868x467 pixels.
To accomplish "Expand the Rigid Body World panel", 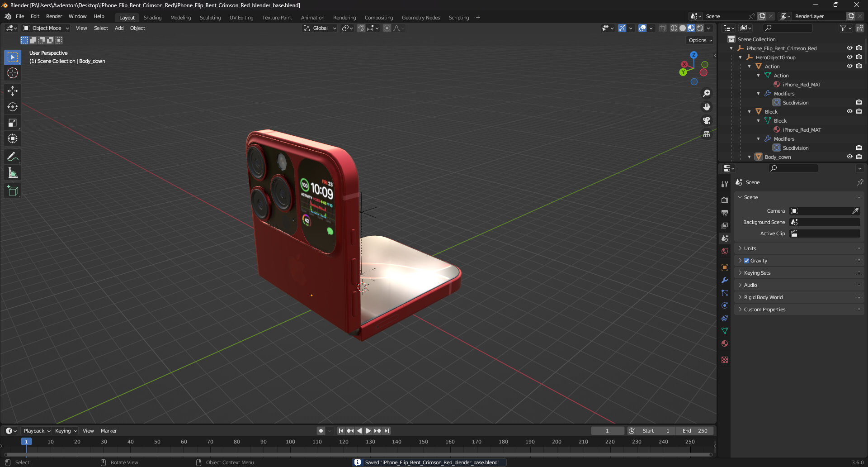I will point(798,297).
